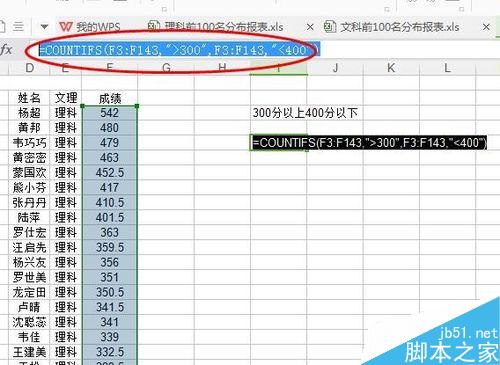Select the cell with name 罗仕宏

[29, 233]
